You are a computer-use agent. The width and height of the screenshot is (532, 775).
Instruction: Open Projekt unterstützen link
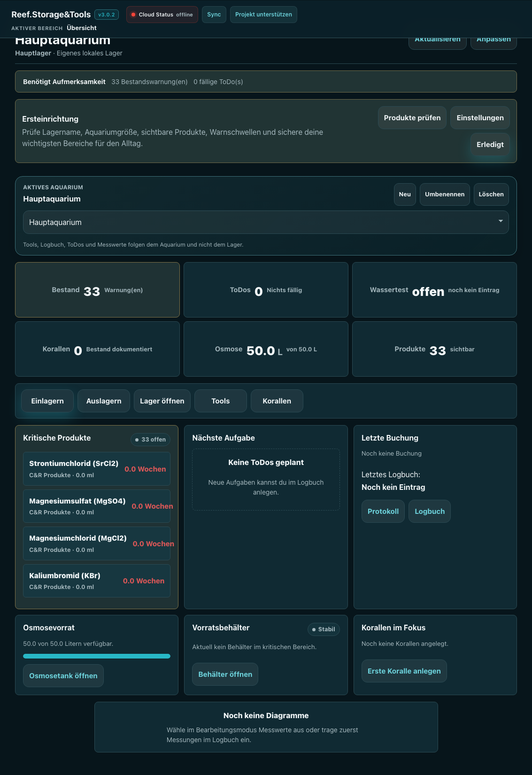pos(263,15)
